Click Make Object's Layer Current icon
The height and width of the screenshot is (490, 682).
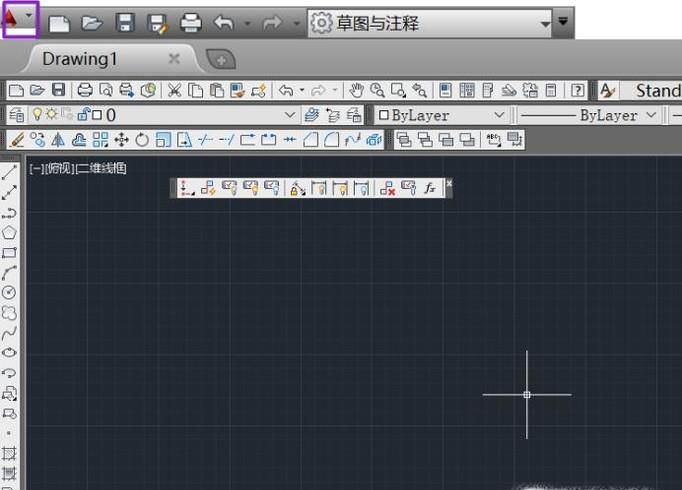point(312,115)
